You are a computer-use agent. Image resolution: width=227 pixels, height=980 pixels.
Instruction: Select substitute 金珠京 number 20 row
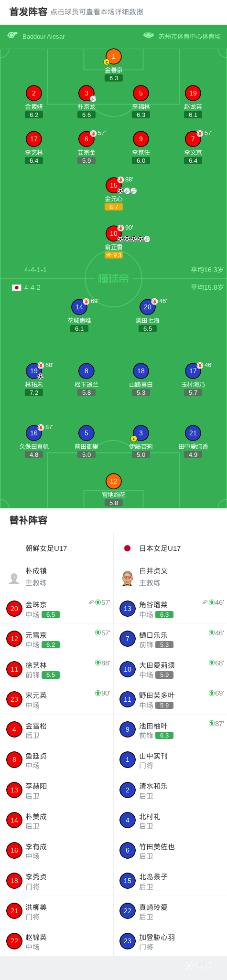[x=57, y=609]
